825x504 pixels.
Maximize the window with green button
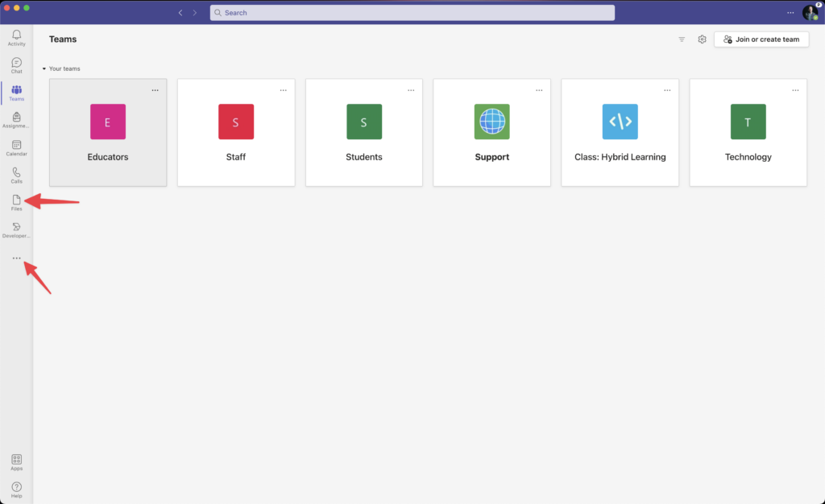pos(27,8)
